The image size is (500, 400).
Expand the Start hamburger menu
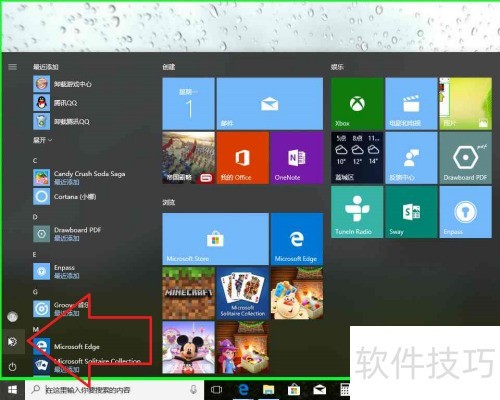(x=12, y=67)
